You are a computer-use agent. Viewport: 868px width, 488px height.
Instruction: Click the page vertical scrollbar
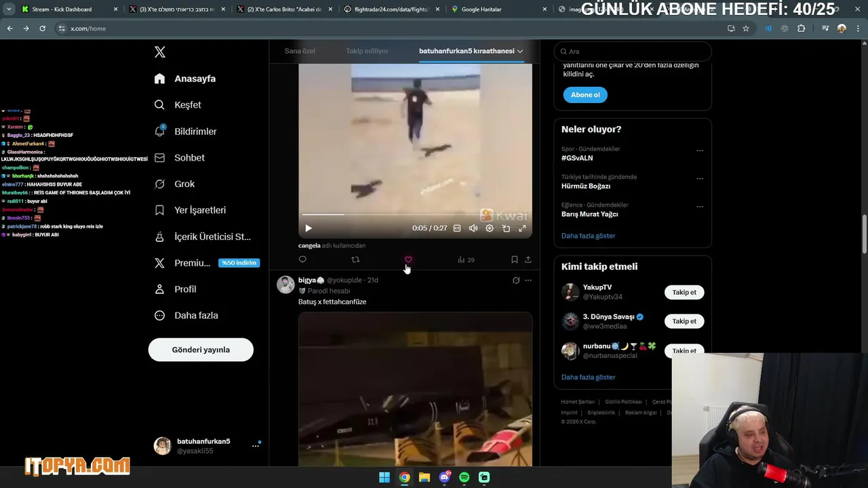click(864, 234)
